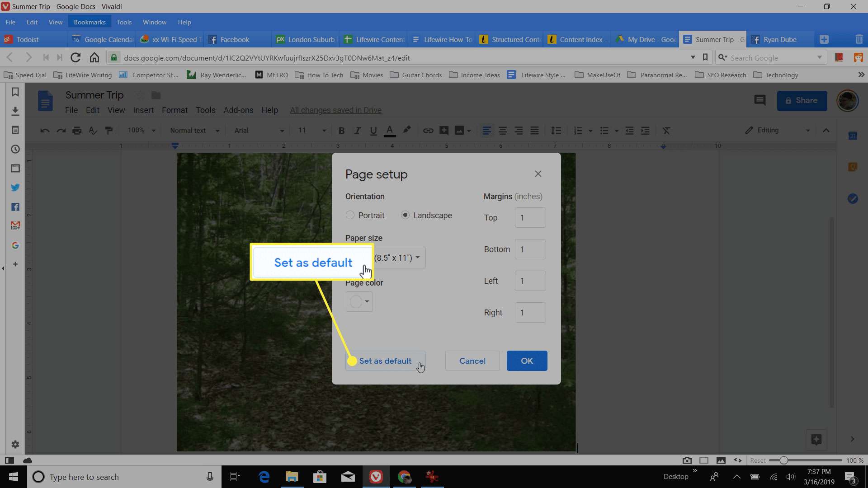The height and width of the screenshot is (488, 868).
Task: Open the Insert menu
Action: tap(143, 110)
